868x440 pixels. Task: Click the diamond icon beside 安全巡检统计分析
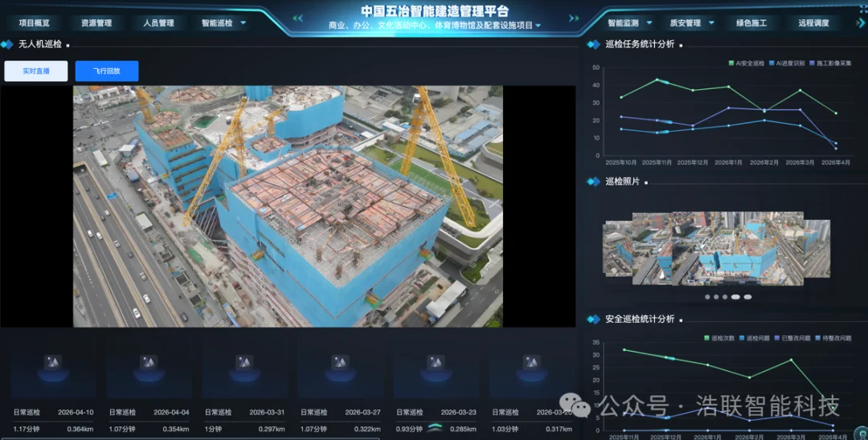click(x=593, y=319)
